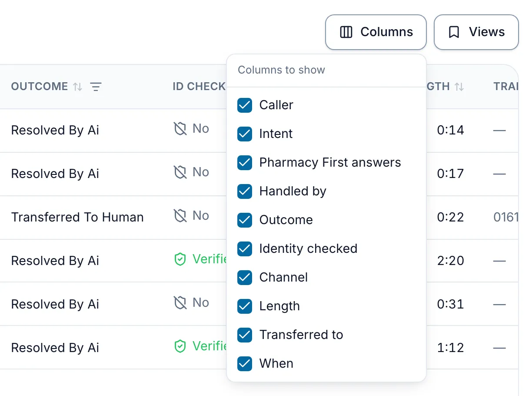Click the shield-off icon in 0:17 row

(x=180, y=172)
